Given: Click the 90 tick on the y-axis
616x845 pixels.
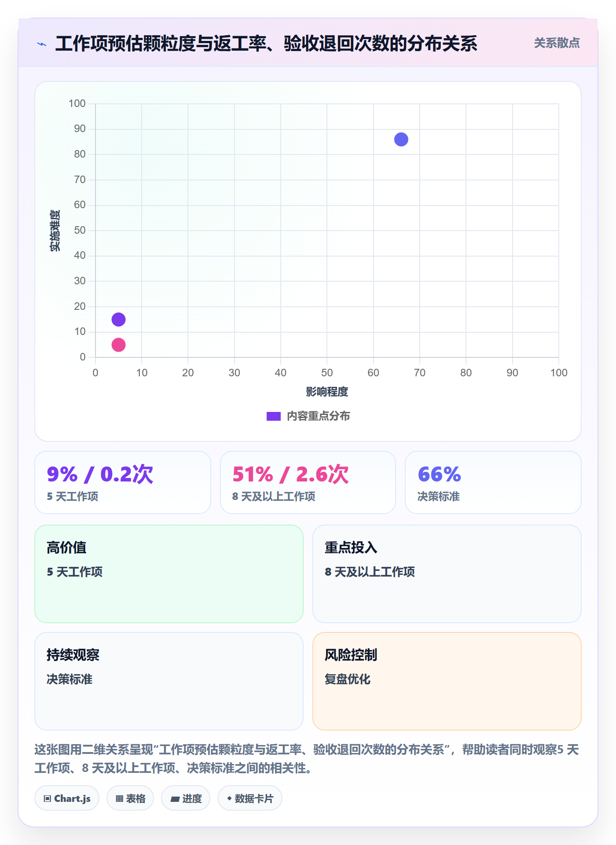Looking at the screenshot, I should 80,129.
